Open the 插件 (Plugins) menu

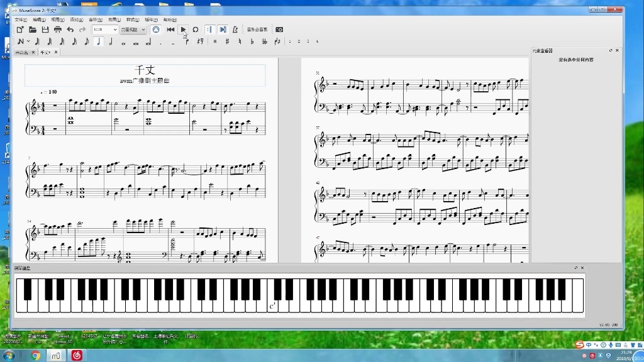[151, 19]
